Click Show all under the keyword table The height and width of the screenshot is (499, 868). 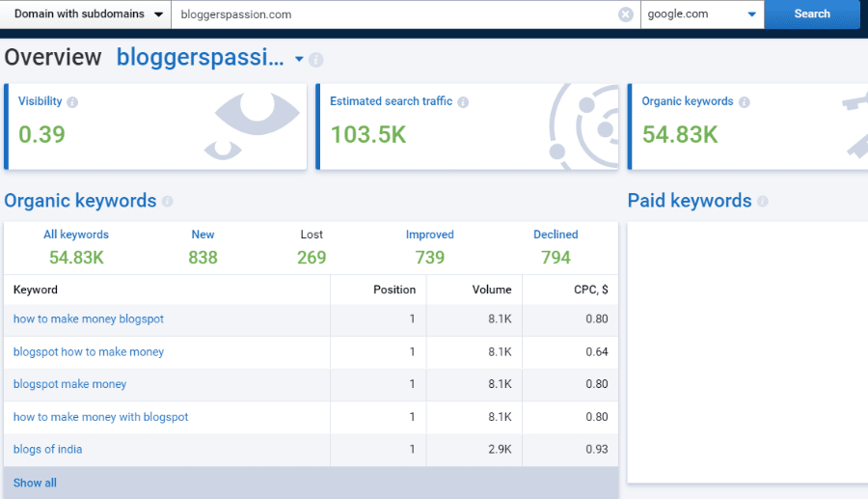point(35,483)
